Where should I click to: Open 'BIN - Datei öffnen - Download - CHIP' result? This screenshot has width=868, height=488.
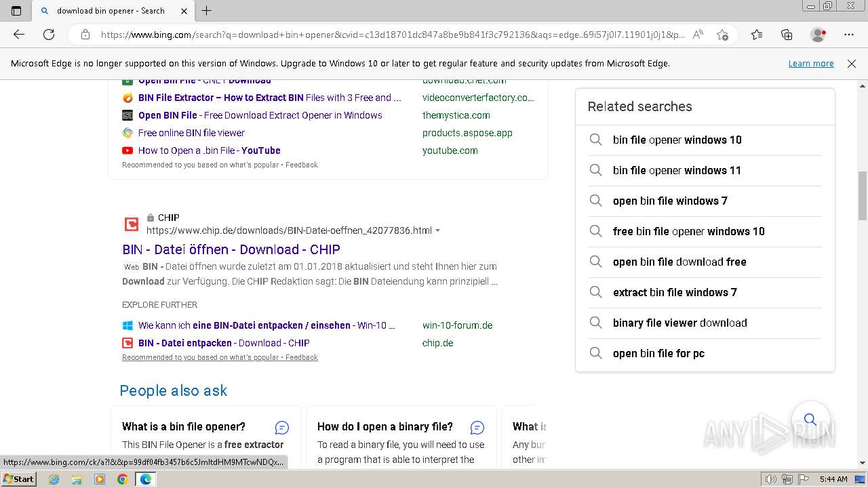(x=231, y=249)
